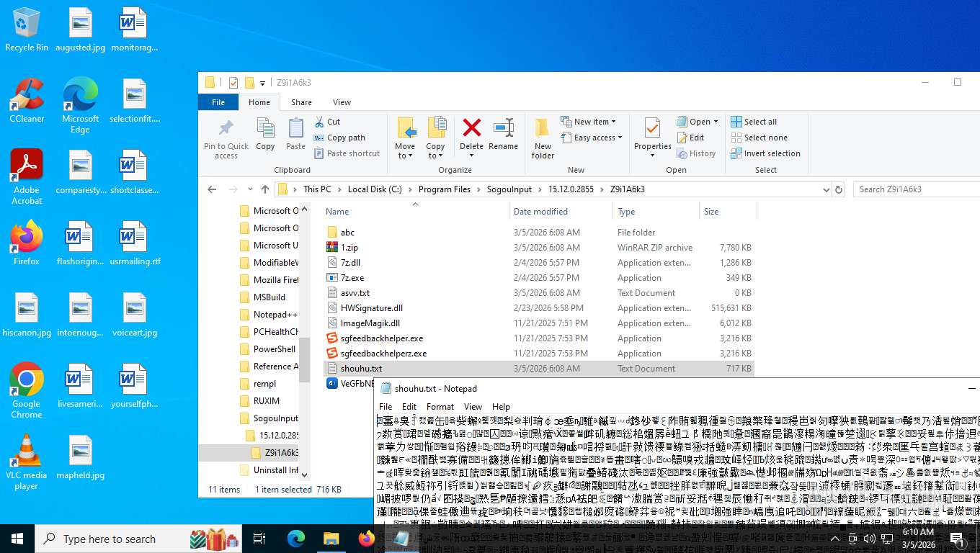Viewport: 980px width, 553px height.
Task: Open Microsoft Edge from the taskbar
Action: click(x=296, y=539)
